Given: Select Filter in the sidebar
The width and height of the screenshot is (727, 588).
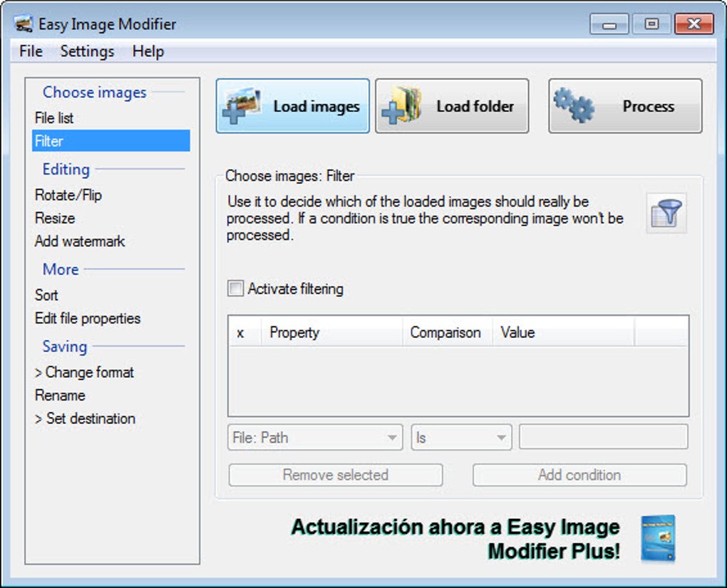Looking at the screenshot, I should click(x=110, y=140).
